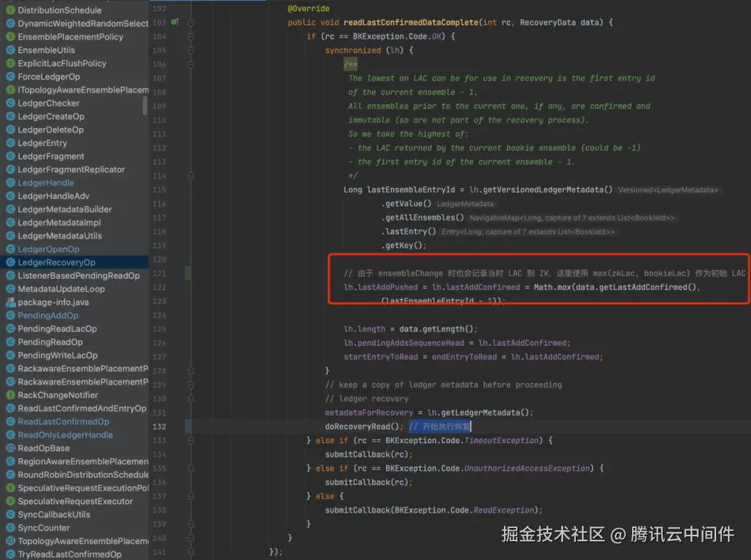Open ReadLastConfirmedAndEntryOp class
This screenshot has height=560, width=751.
[82, 408]
